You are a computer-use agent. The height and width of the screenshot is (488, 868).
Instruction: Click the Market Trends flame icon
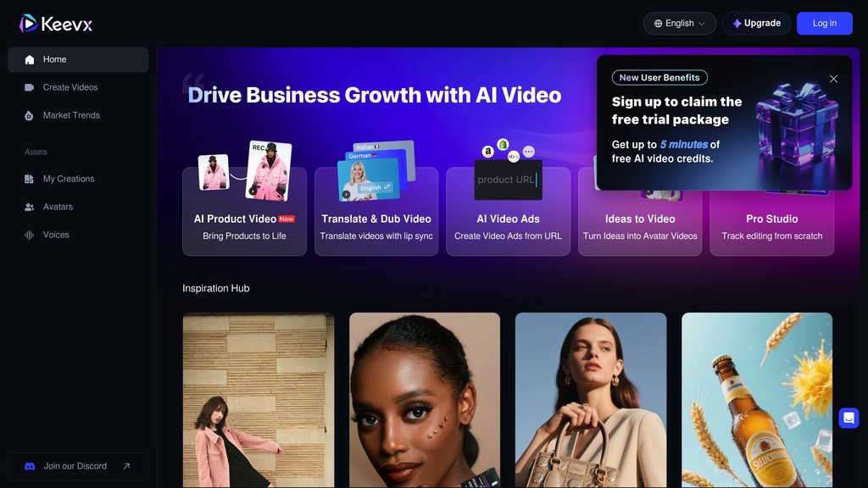pos(30,116)
